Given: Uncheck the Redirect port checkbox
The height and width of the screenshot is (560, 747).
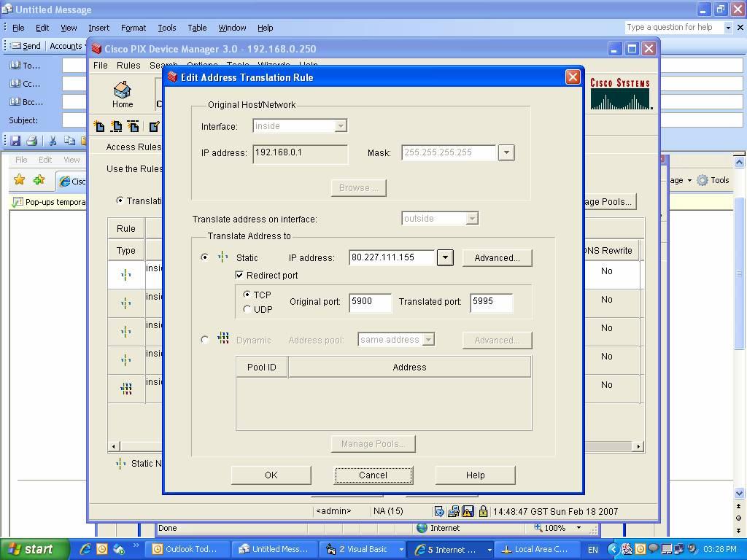Looking at the screenshot, I should tap(239, 276).
